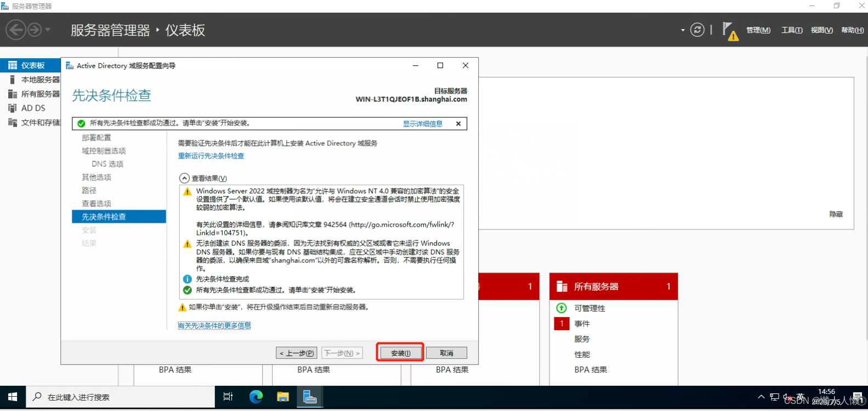This screenshot has height=411, width=868.
Task: Click the green 可管理性 status icon
Action: (561, 308)
